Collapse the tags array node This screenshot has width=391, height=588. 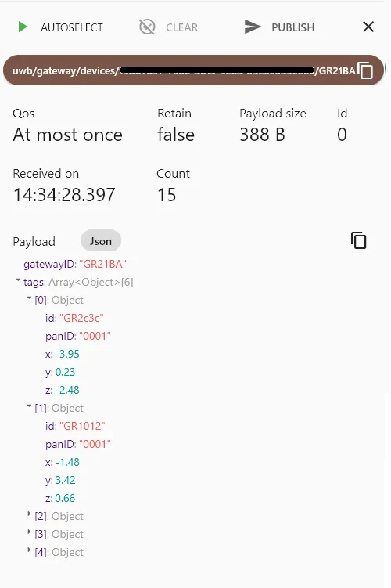pos(18,280)
